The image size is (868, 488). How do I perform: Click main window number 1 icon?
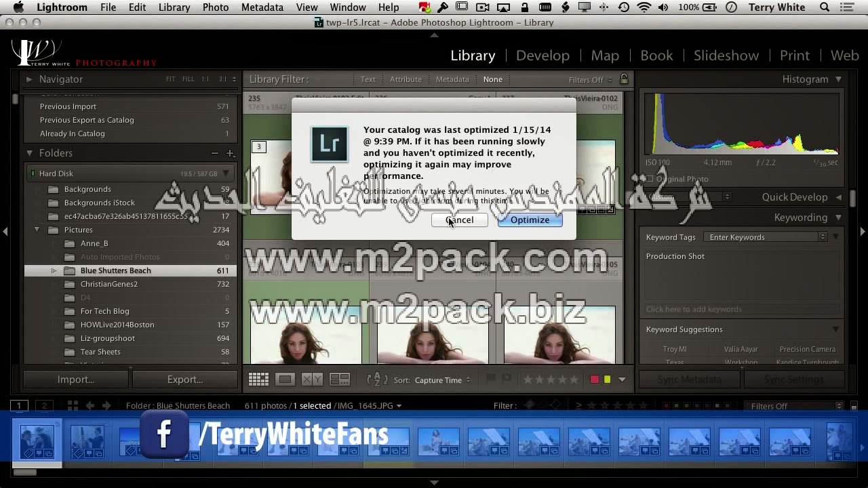(x=19, y=406)
